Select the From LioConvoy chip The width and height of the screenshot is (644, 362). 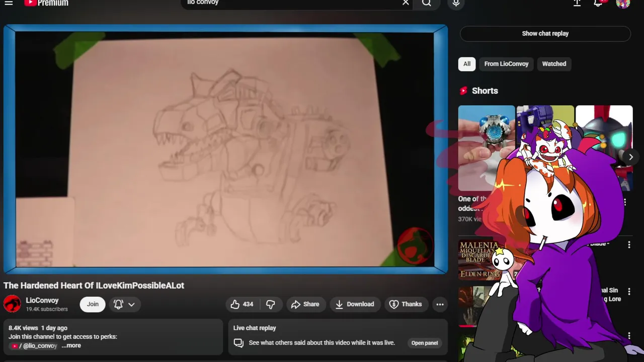click(506, 64)
